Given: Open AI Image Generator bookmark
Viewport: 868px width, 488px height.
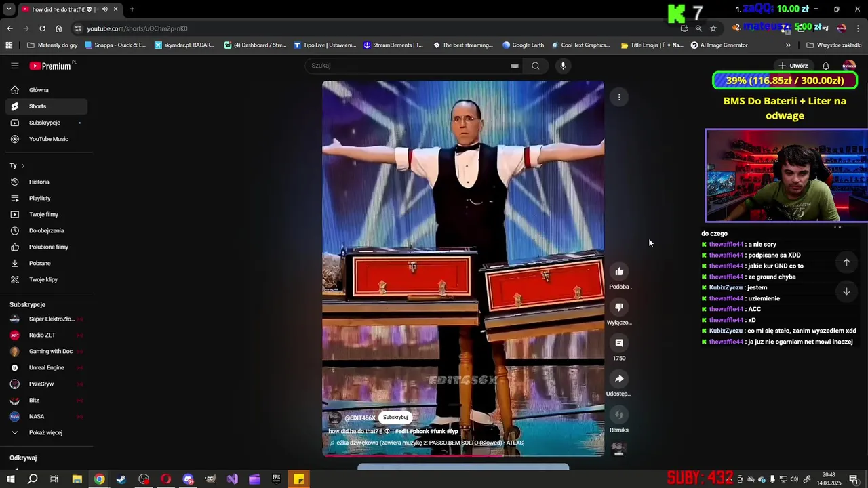Looking at the screenshot, I should [719, 45].
